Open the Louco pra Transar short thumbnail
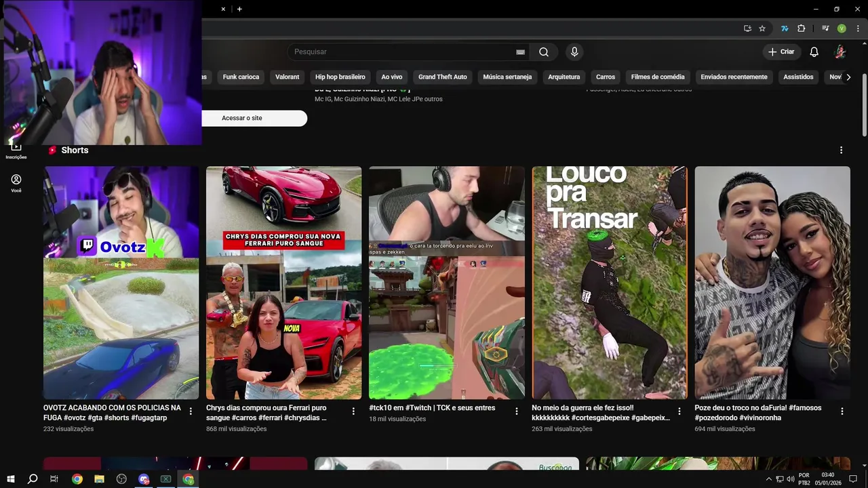The image size is (868, 488). (x=610, y=283)
